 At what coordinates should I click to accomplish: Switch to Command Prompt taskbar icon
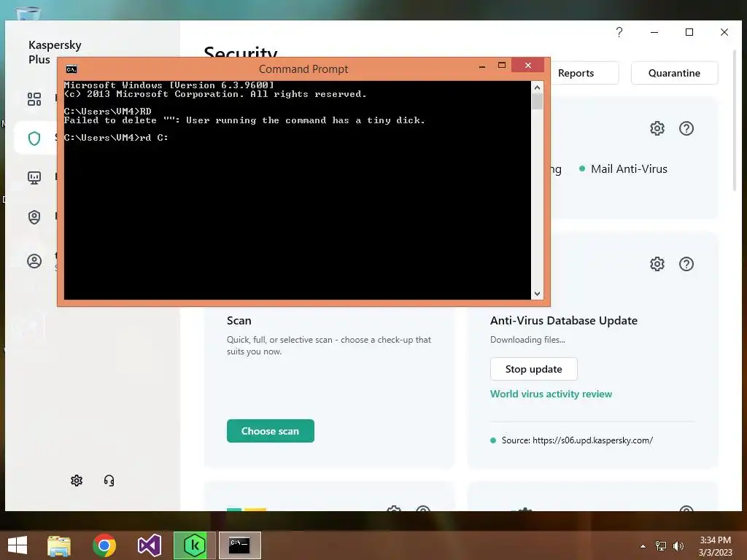[239, 545]
